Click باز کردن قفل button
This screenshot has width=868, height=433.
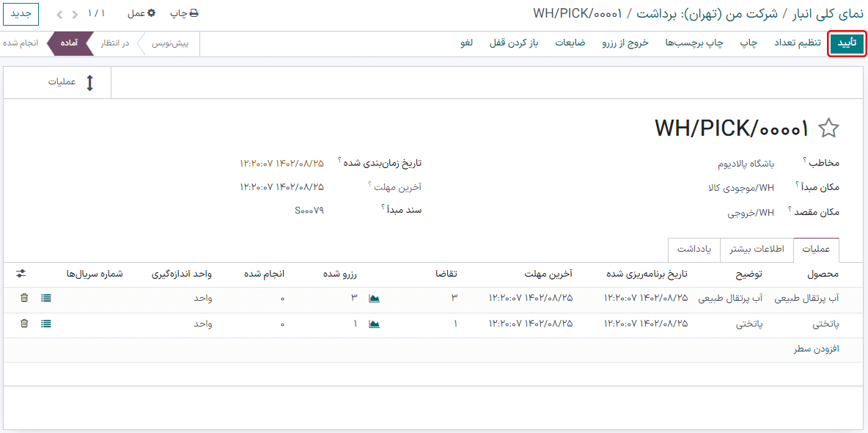[515, 44]
